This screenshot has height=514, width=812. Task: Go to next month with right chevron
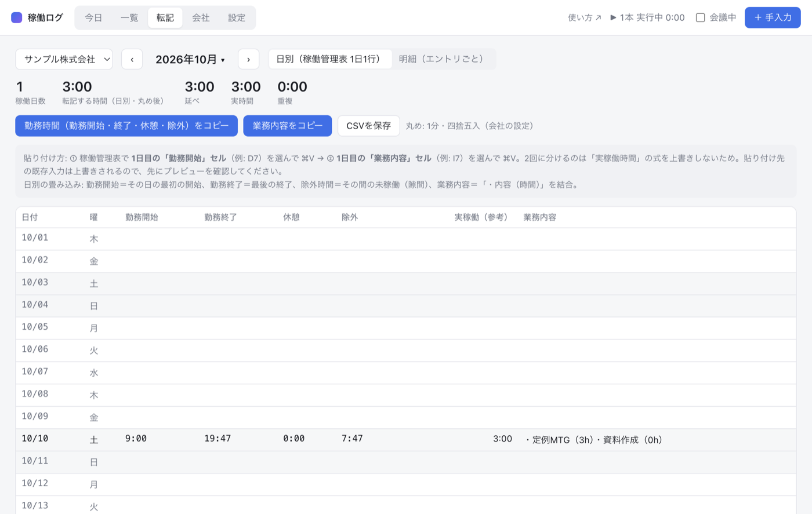tap(248, 59)
